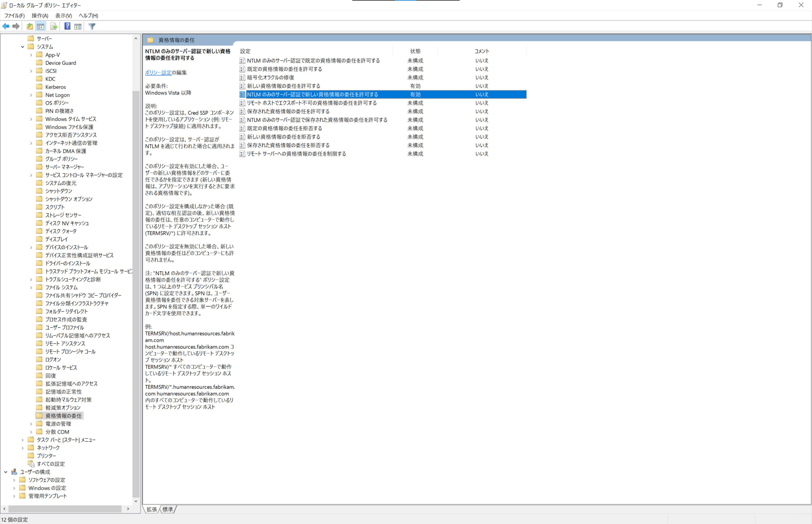The width and height of the screenshot is (812, 524).
Task: Click tree scrollbar down arrow
Action: [136, 501]
